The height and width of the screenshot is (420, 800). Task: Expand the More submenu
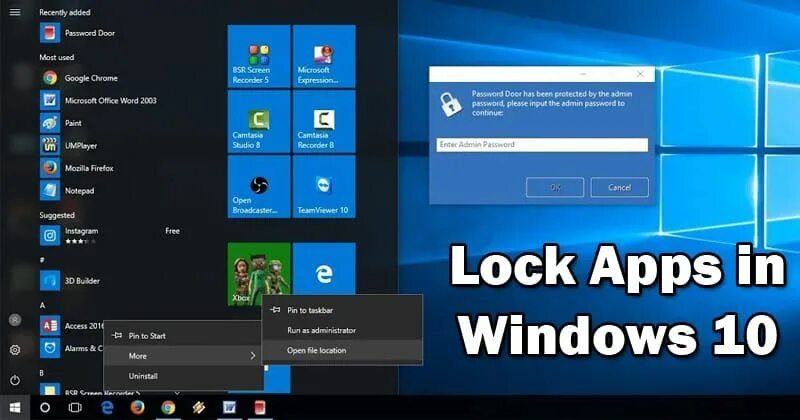click(x=183, y=356)
